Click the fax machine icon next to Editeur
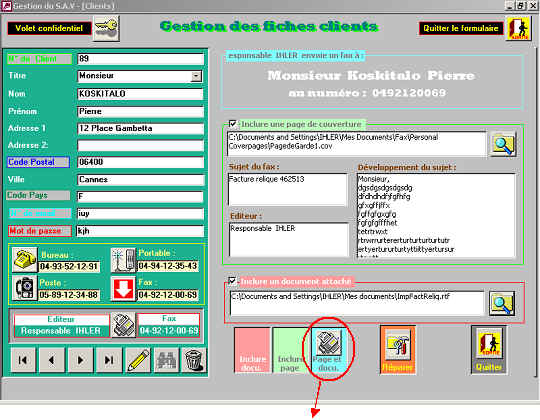Image resolution: width=540 pixels, height=420 pixels. coord(123,325)
